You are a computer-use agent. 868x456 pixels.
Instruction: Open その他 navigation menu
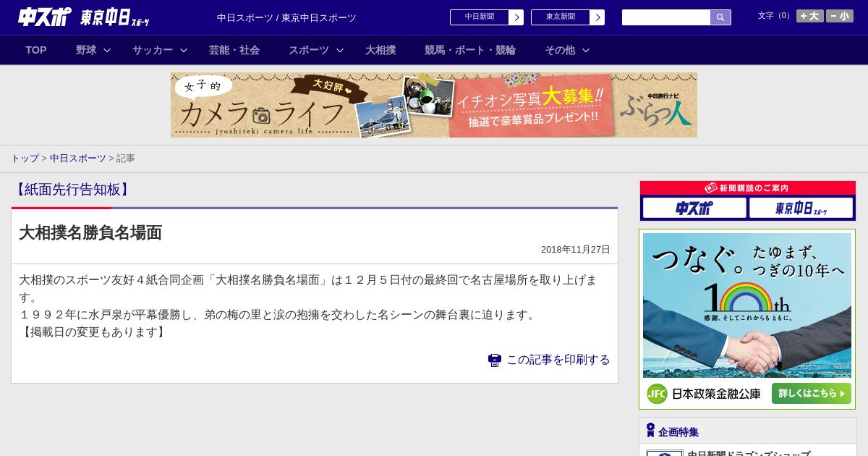coord(560,50)
